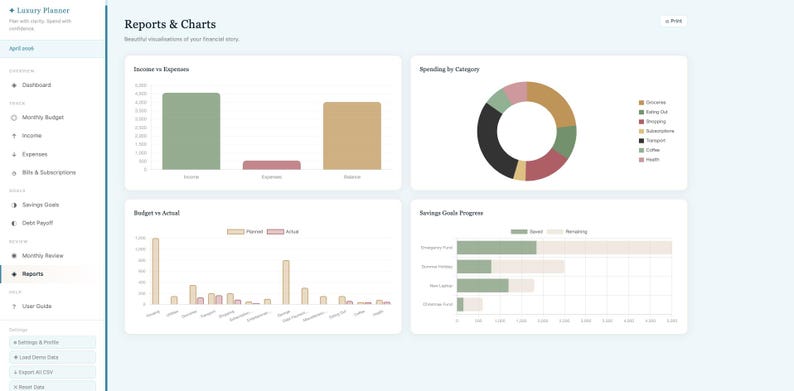794x391 pixels.
Task: Toggle Eating Out in the spending legend
Action: 653,112
